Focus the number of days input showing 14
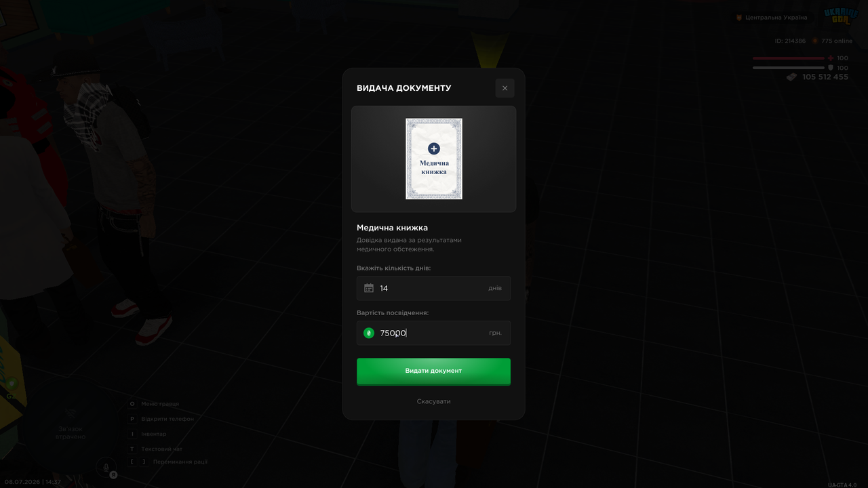868x488 pixels. click(x=433, y=288)
